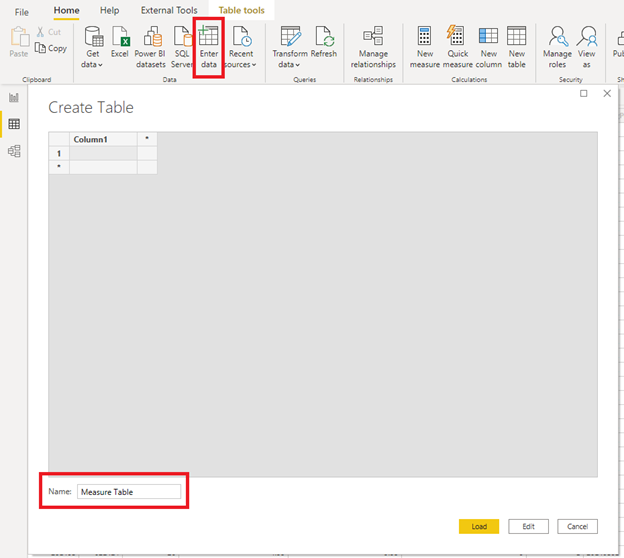624x558 pixels.
Task: Click the Refresh queries icon
Action: (323, 39)
